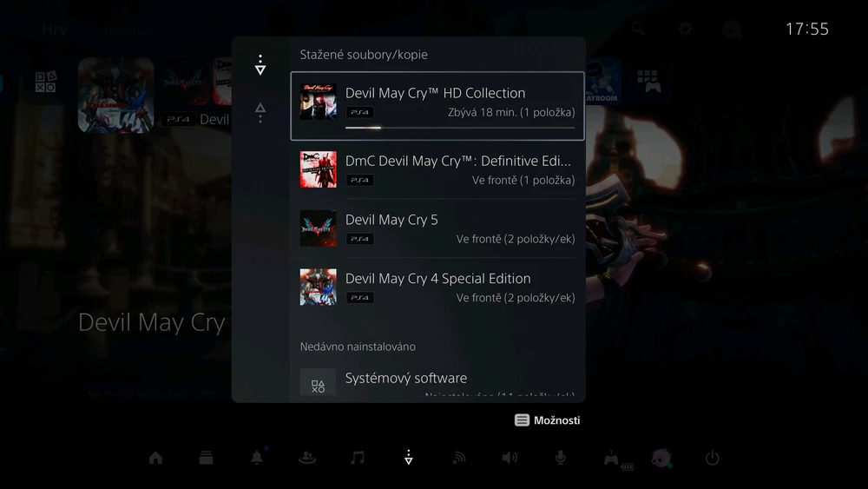Open the Microphone icon
This screenshot has width=868, height=489.
tap(560, 458)
